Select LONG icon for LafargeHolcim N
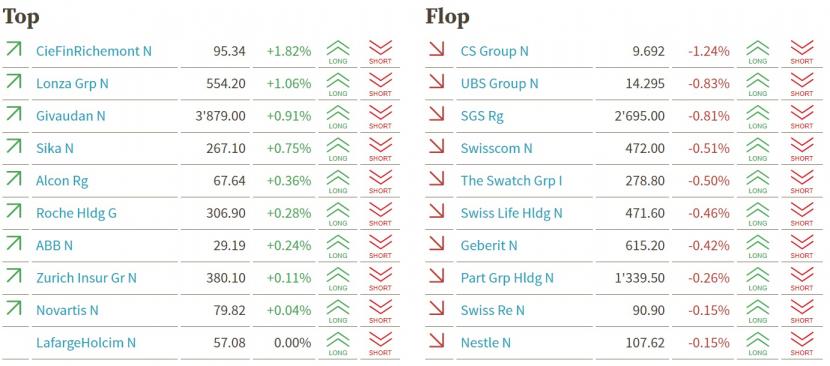The height and width of the screenshot is (366, 830). coord(338,343)
